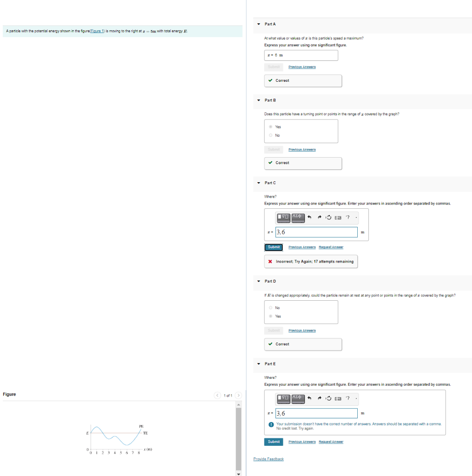Open keyboard shortcuts icon in Part E toolbar
This screenshot has width=472, height=476.
338,398
